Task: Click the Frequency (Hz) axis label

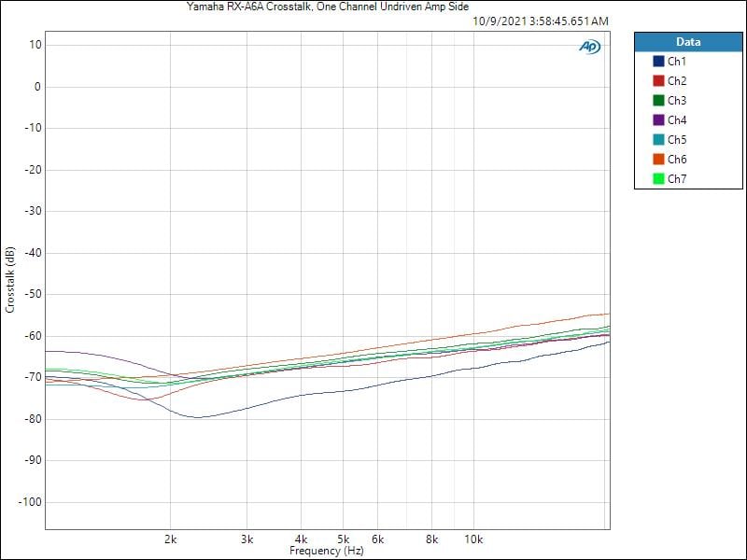Action: [x=327, y=551]
